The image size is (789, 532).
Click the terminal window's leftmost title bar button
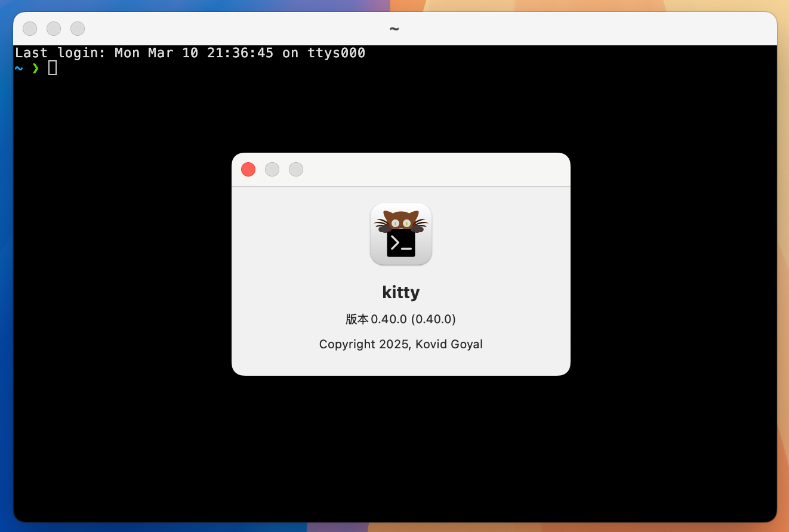pyautogui.click(x=30, y=29)
